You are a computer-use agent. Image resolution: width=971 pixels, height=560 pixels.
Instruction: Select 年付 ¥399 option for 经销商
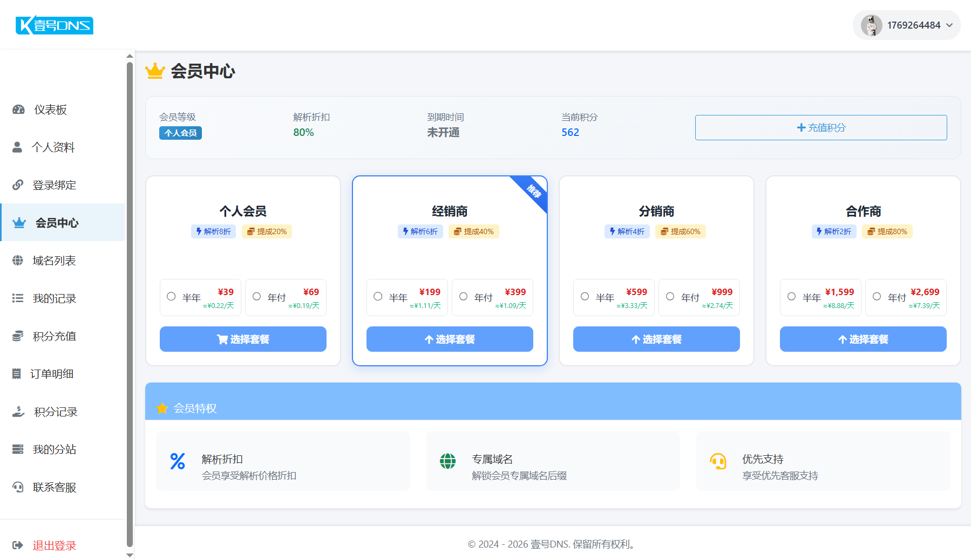pyautogui.click(x=464, y=297)
